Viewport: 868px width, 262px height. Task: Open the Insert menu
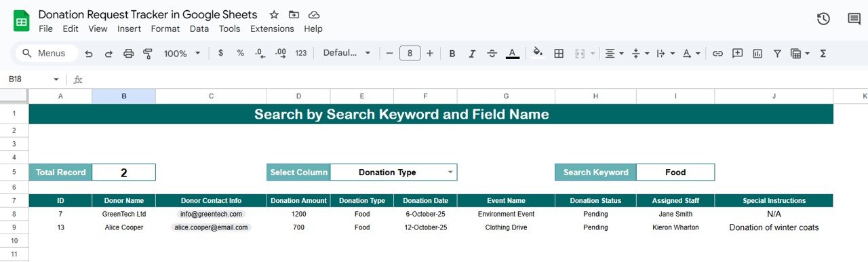pyautogui.click(x=129, y=29)
